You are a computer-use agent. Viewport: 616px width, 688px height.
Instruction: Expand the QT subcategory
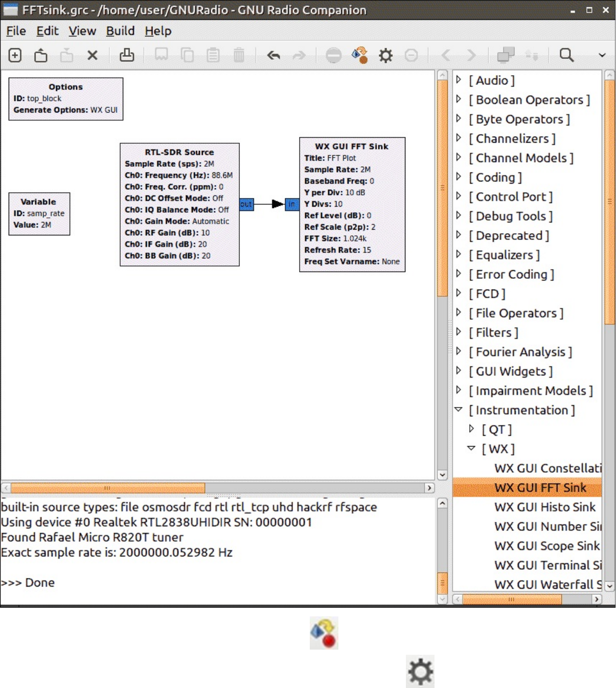(471, 429)
